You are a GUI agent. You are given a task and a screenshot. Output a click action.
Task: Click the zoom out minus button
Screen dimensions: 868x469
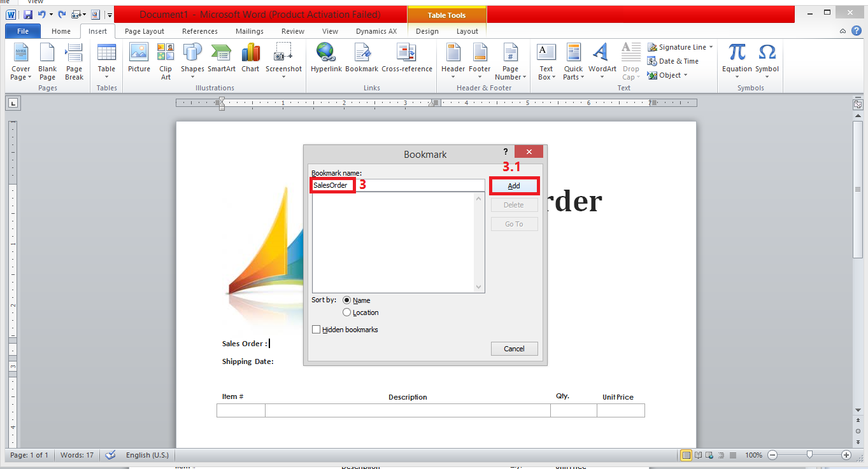[x=772, y=455]
